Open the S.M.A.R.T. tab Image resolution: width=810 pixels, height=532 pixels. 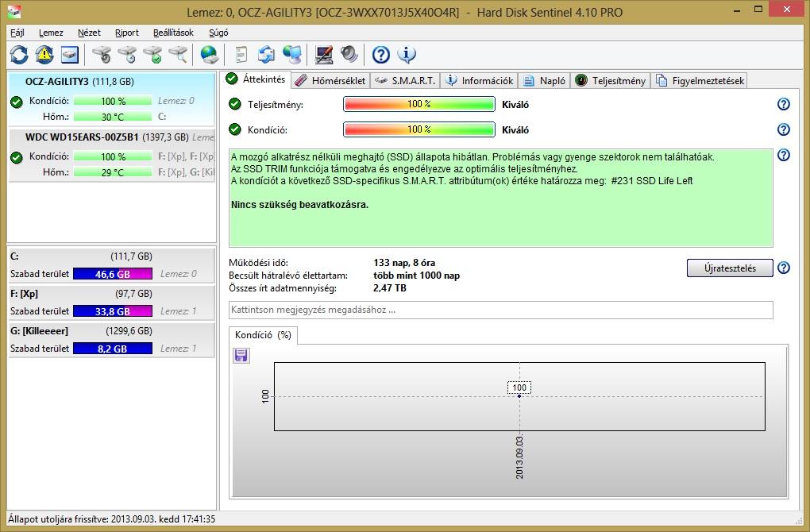tap(405, 80)
